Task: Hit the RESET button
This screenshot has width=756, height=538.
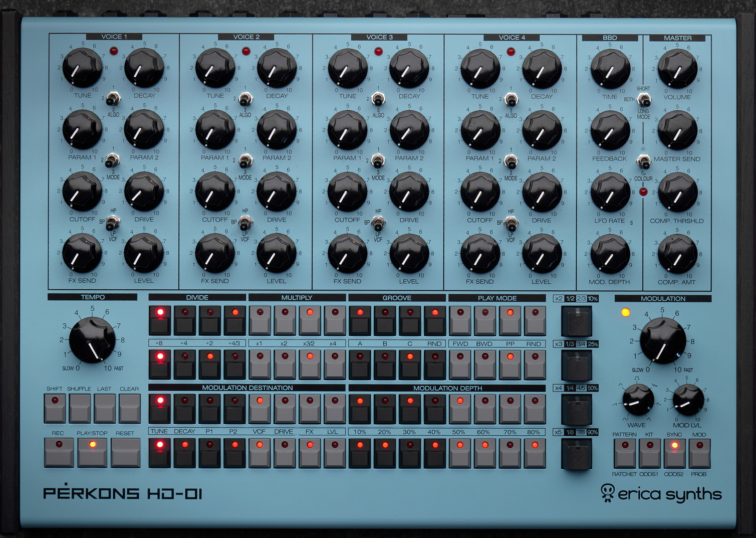Action: click(x=124, y=452)
